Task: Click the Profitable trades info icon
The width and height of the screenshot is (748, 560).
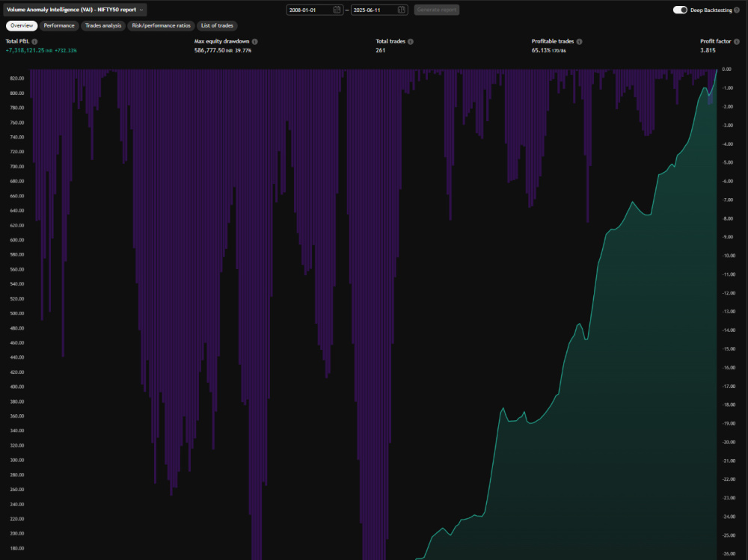Action: pos(579,42)
